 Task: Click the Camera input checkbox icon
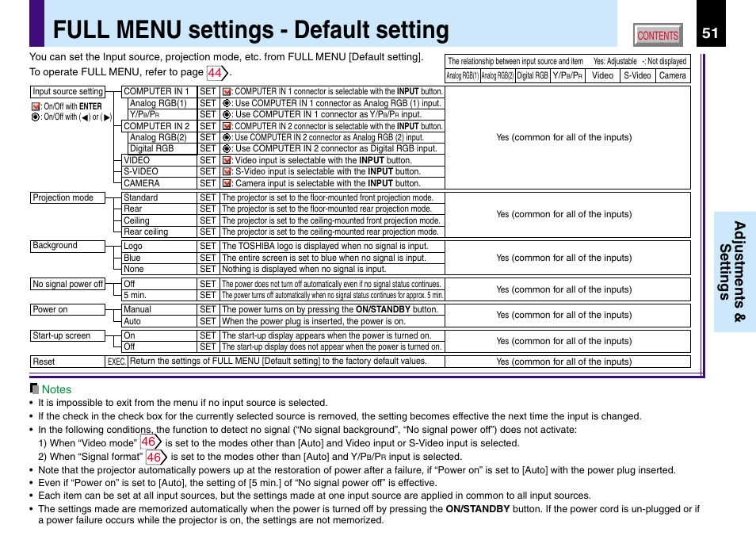pos(227,183)
